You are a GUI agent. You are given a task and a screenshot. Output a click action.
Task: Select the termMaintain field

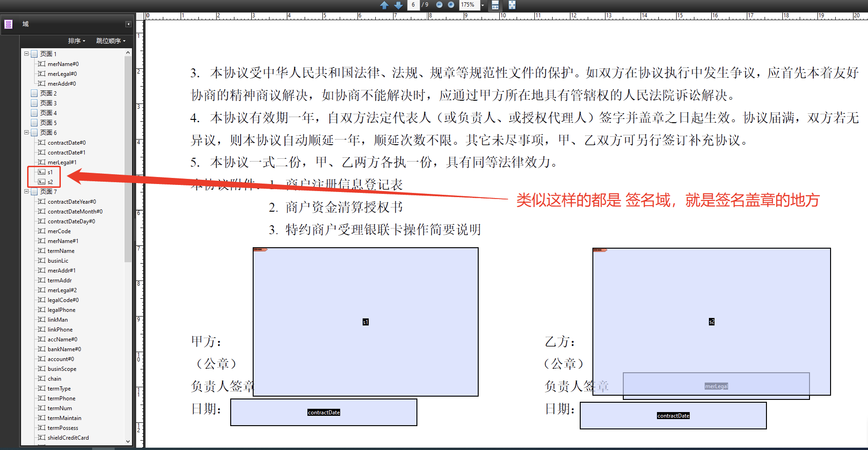(64, 418)
